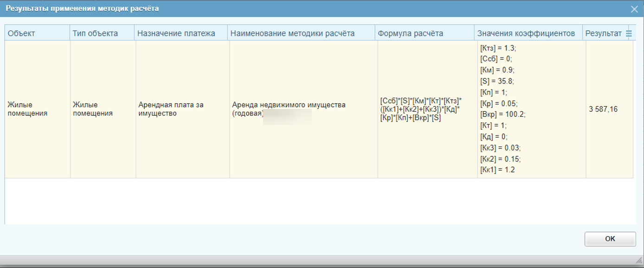Viewport: 644px width, 268px height.
Task: Click the Тип объекта column header
Action: 96,33
